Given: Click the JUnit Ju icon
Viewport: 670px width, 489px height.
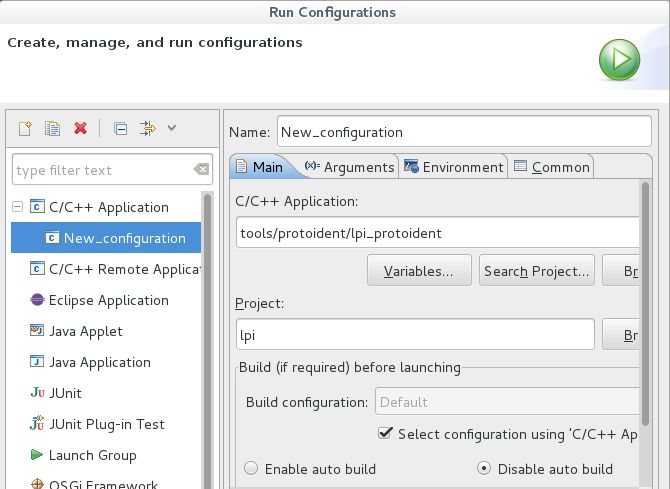Looking at the screenshot, I should pos(37,392).
